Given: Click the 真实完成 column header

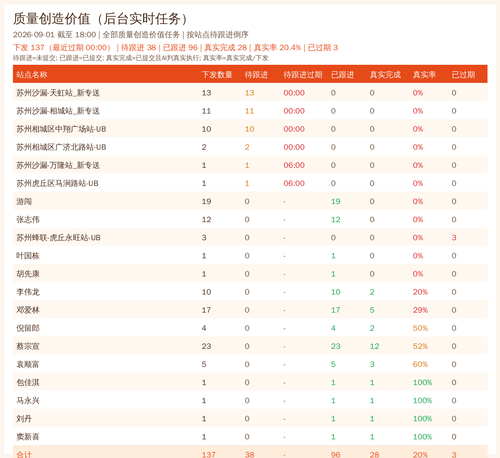Looking at the screenshot, I should [x=385, y=75].
